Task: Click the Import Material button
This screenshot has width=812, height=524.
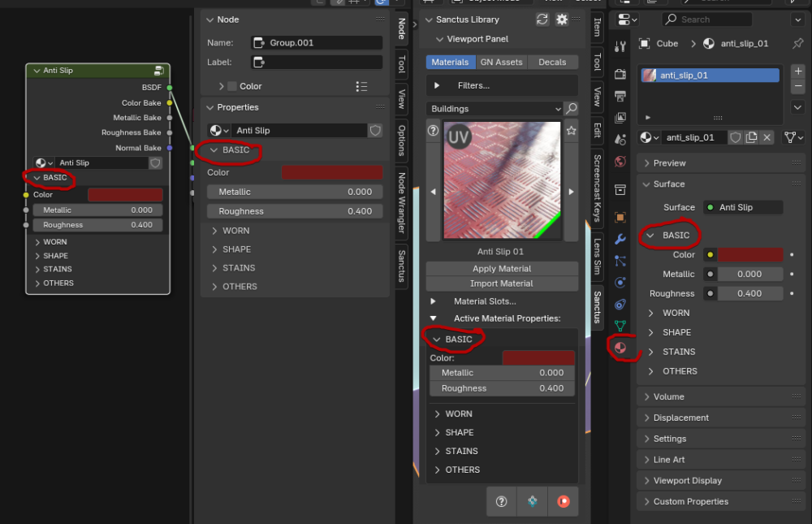Action: coord(502,284)
